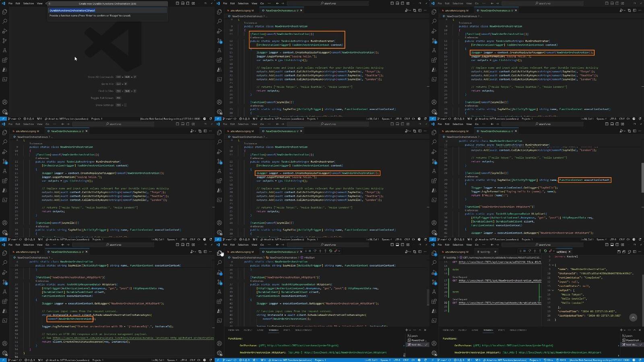Viewport: 644px width, 362px height.
Task: Toggle the Panel in the middle-center panel's title bar
Action: tap(397, 124)
